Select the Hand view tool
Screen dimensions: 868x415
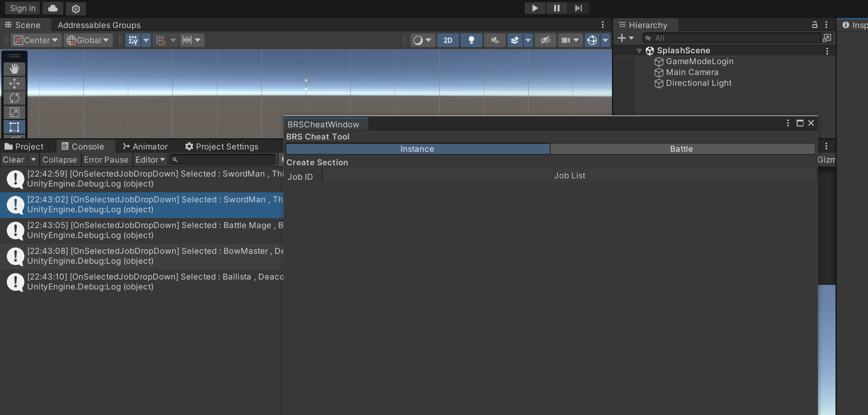14,69
